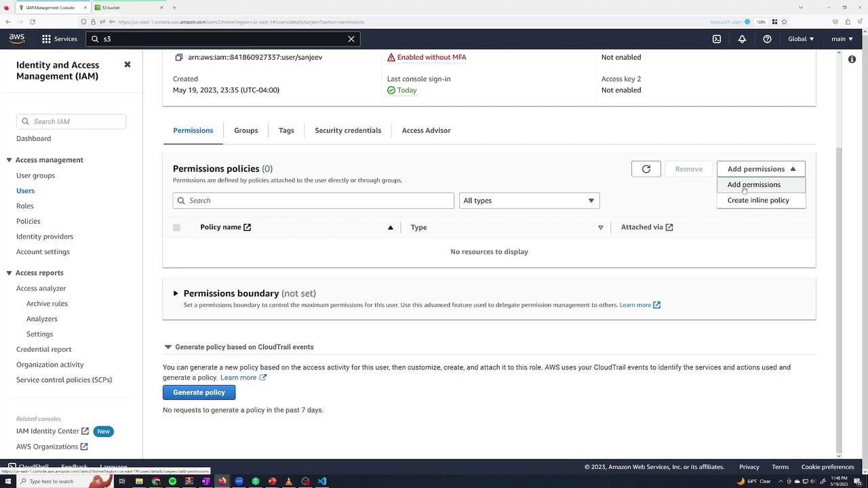The width and height of the screenshot is (868, 488).
Task: Open a new browser tab
Action: (174, 7)
